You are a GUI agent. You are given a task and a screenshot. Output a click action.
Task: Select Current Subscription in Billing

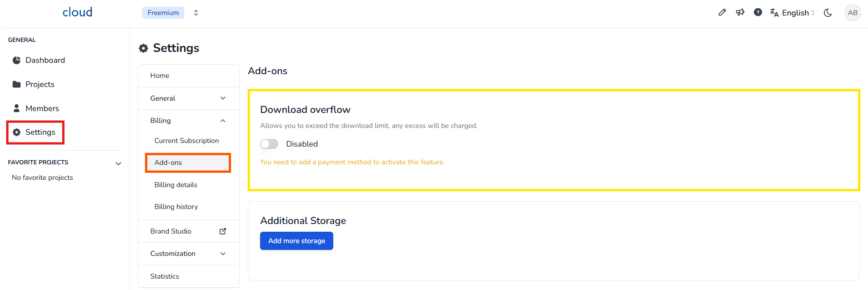pos(186,141)
